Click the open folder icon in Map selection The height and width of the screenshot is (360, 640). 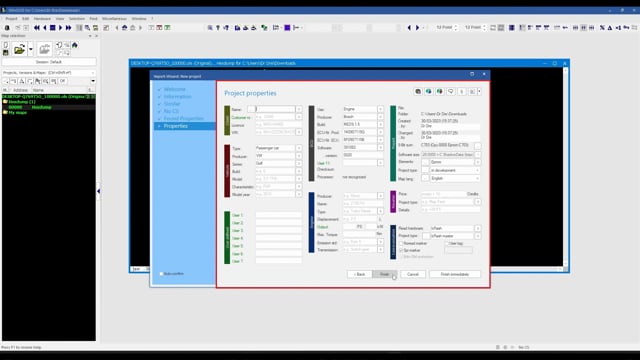coord(19,49)
